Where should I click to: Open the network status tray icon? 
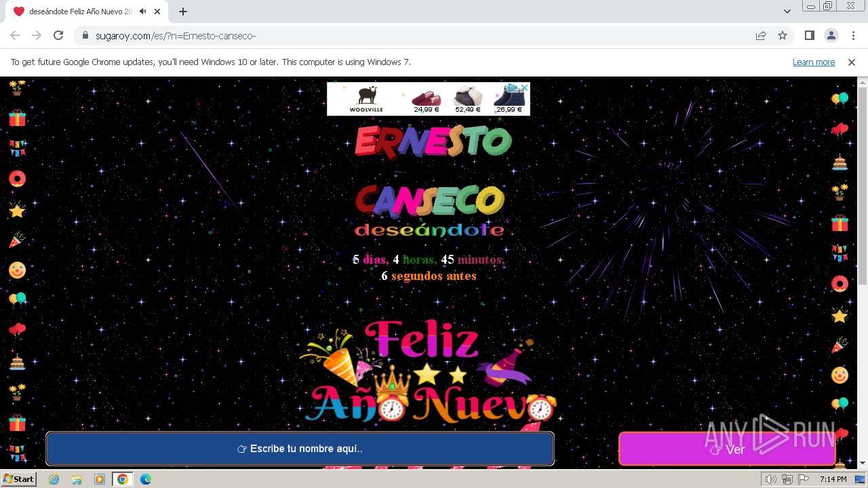pyautogui.click(x=787, y=479)
